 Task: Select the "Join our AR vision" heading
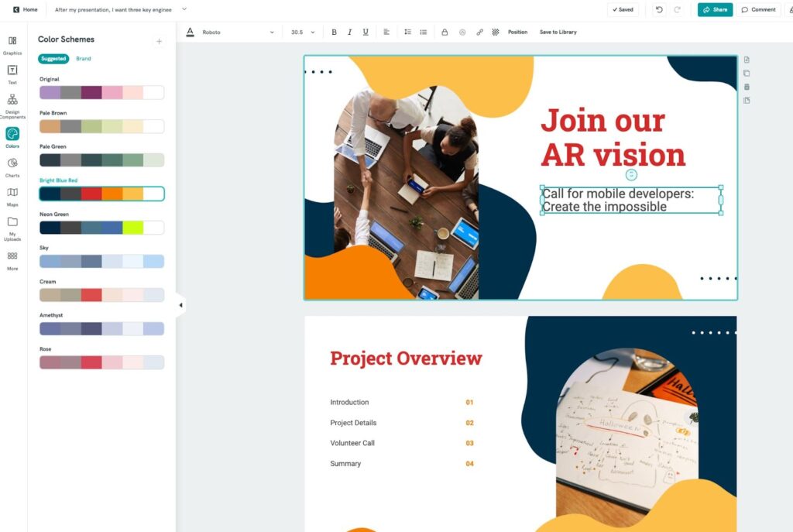(x=613, y=138)
